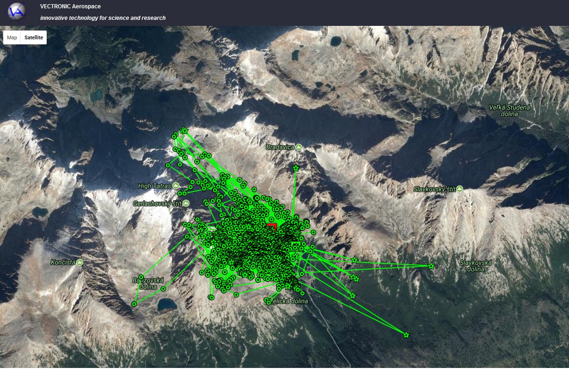Screen dimensions: 569x392
Task: Click the Končistá mountain peak icon
Action: click(x=80, y=262)
